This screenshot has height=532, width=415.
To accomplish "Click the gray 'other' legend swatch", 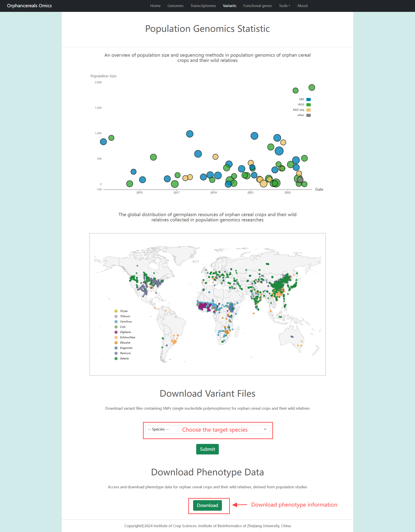I will [308, 115].
